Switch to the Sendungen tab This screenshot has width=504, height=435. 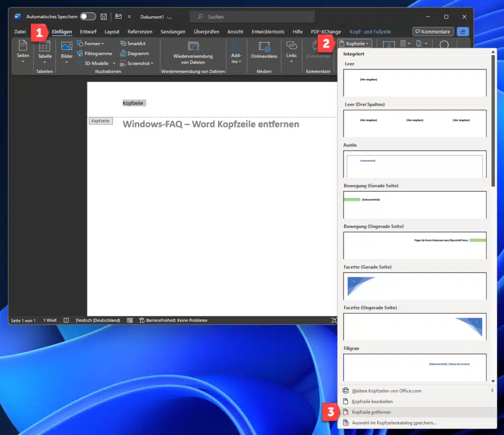173,31
